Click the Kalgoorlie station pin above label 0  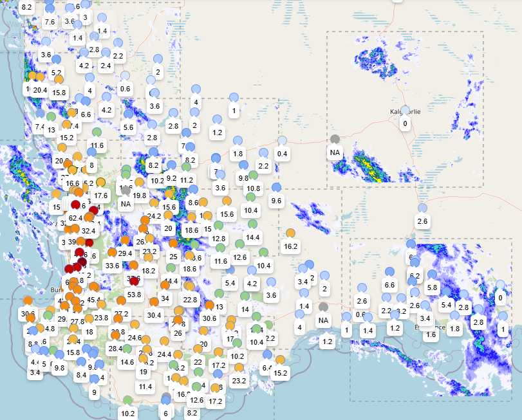pyautogui.click(x=405, y=110)
